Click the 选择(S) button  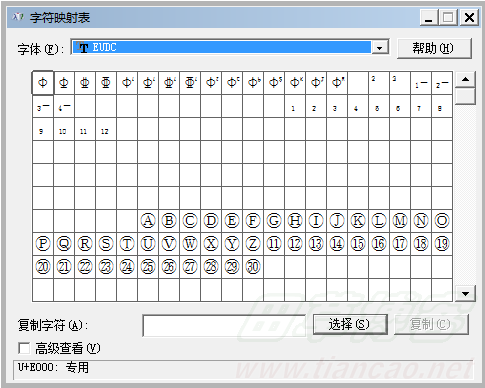[x=350, y=324]
